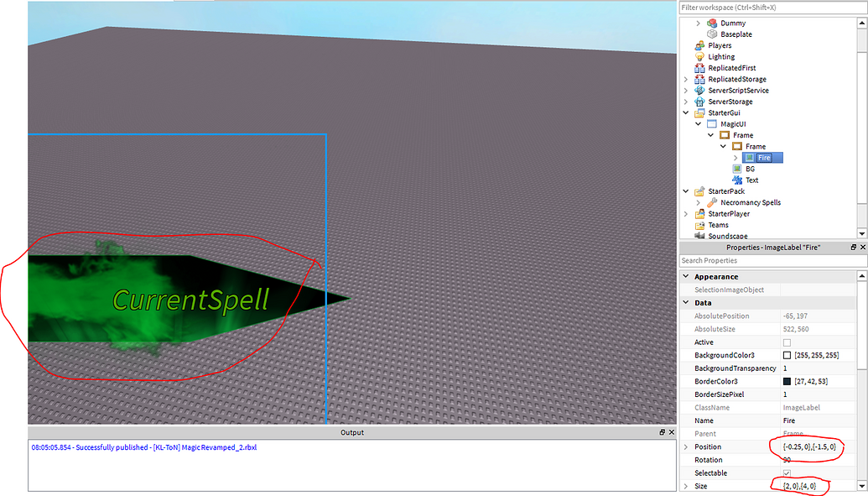Click the Search Properties field
This screenshot has width=868, height=496.
pyautogui.click(x=772, y=260)
